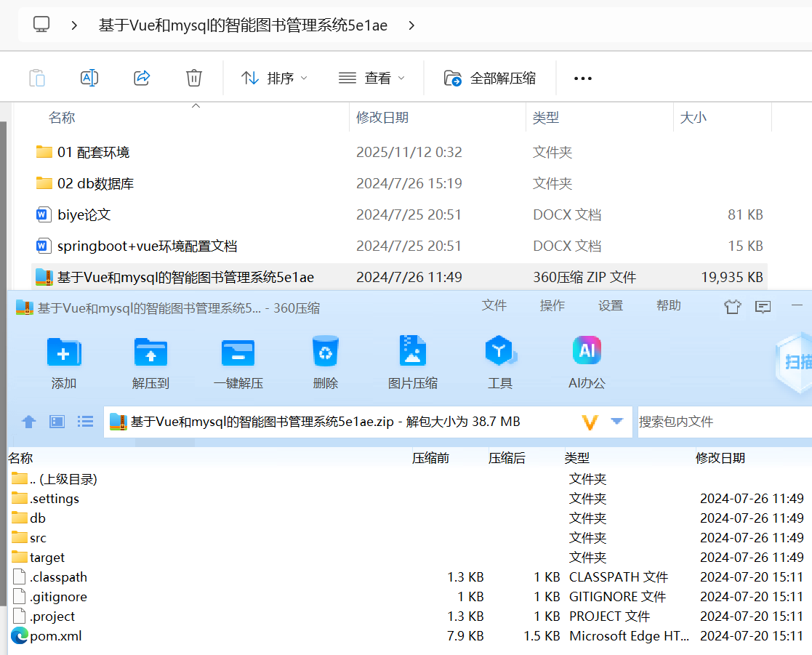Click the up-arrow parent directory icon in 360压缩
The image size is (812, 655).
[x=28, y=422]
